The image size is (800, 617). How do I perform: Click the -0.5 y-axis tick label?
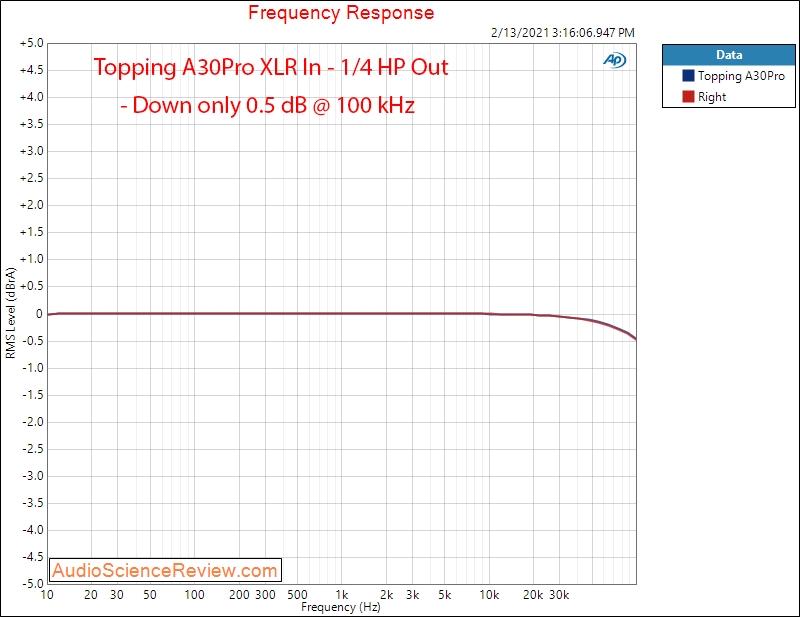coord(33,340)
